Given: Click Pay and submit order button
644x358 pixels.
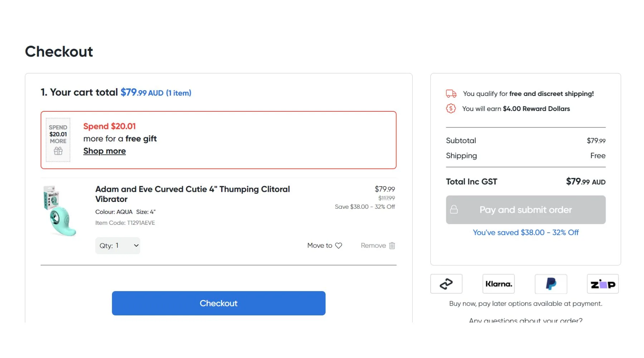Looking at the screenshot, I should coord(525,210).
